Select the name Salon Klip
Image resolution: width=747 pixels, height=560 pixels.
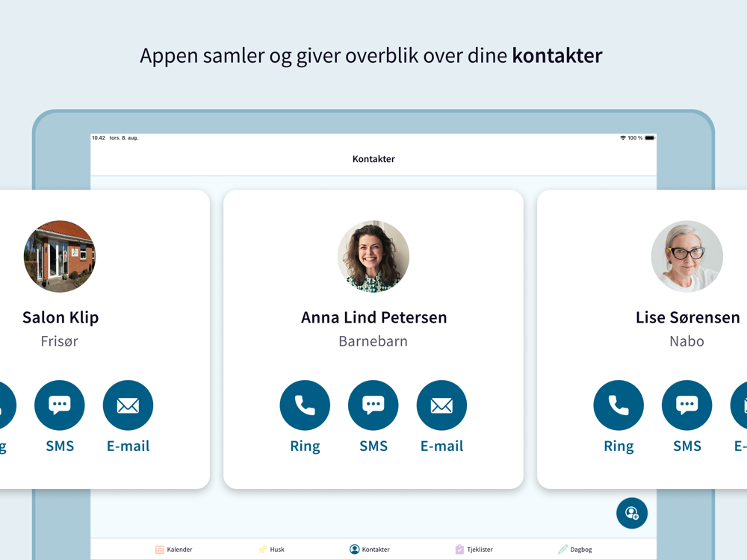point(61,317)
